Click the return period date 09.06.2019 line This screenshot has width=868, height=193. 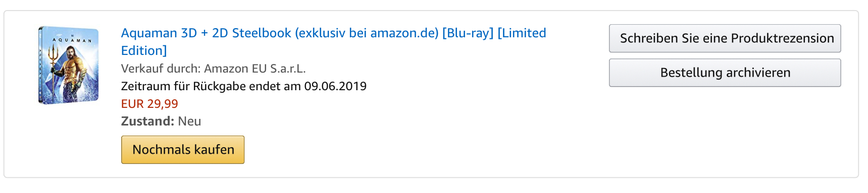point(244,86)
